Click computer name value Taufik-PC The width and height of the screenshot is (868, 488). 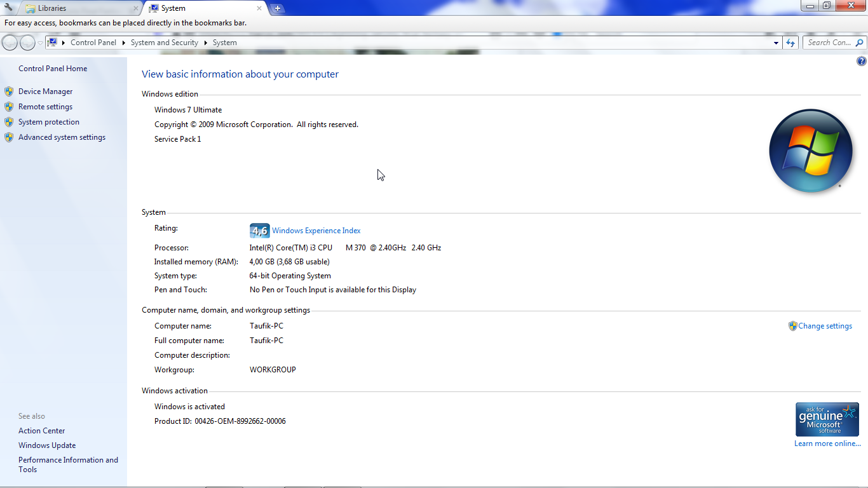pos(266,326)
